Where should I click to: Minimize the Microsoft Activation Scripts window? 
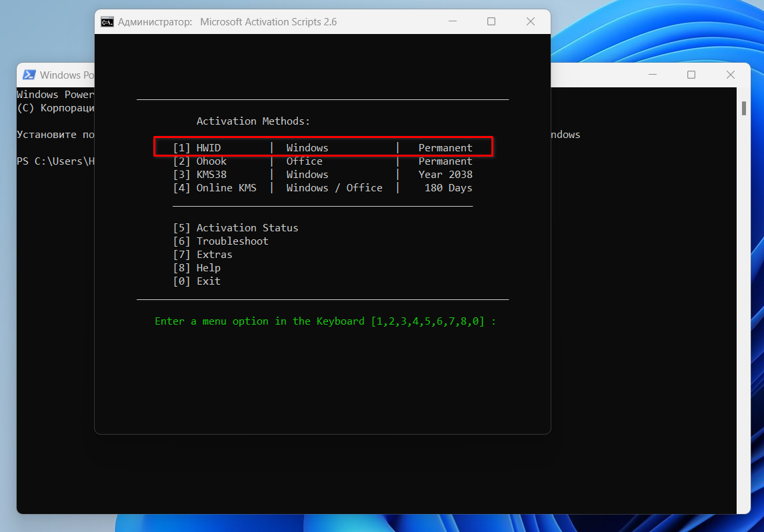click(452, 22)
